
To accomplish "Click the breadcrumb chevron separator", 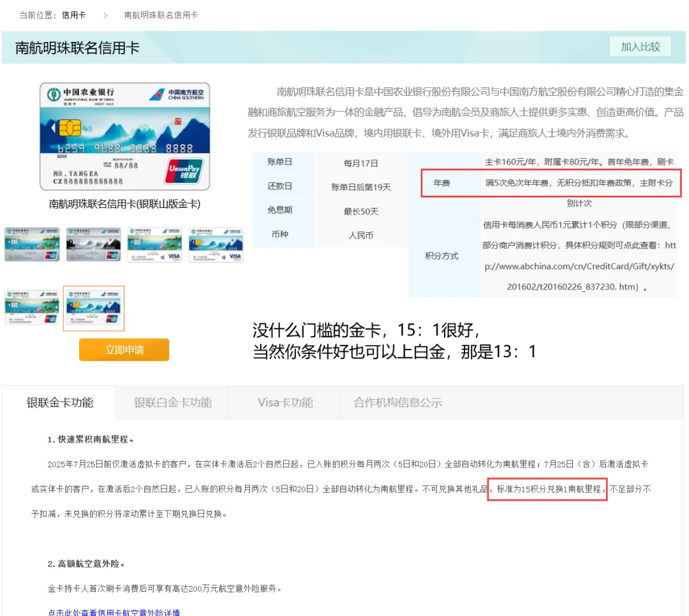I will coord(105,15).
